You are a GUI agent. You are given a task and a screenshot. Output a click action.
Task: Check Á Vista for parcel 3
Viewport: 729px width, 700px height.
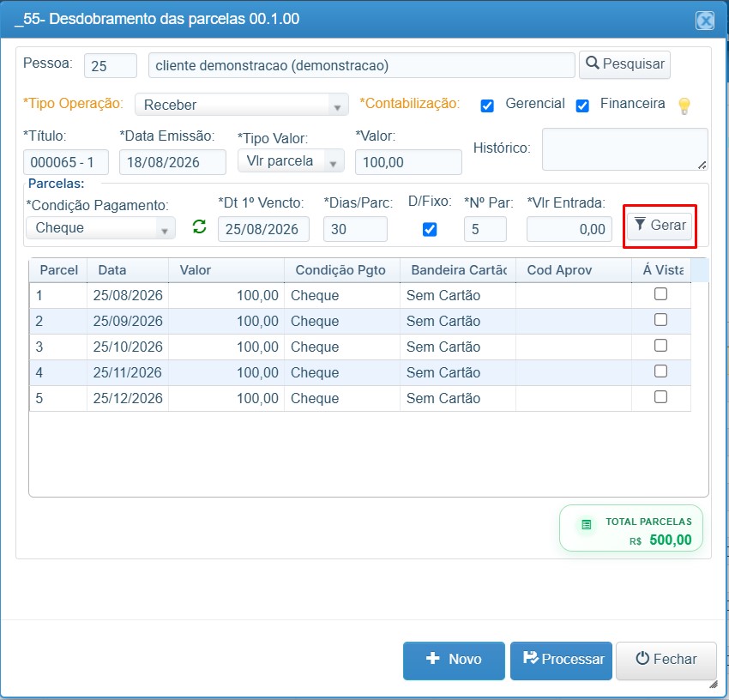[x=660, y=345]
